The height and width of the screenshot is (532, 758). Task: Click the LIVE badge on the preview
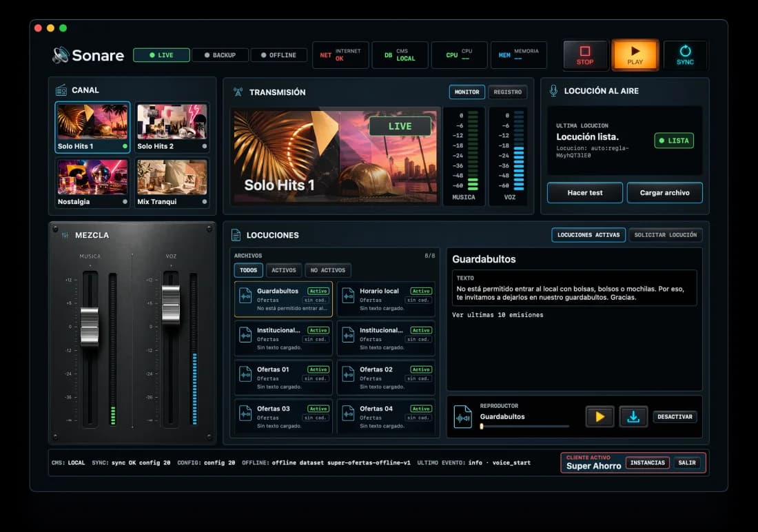tap(400, 126)
